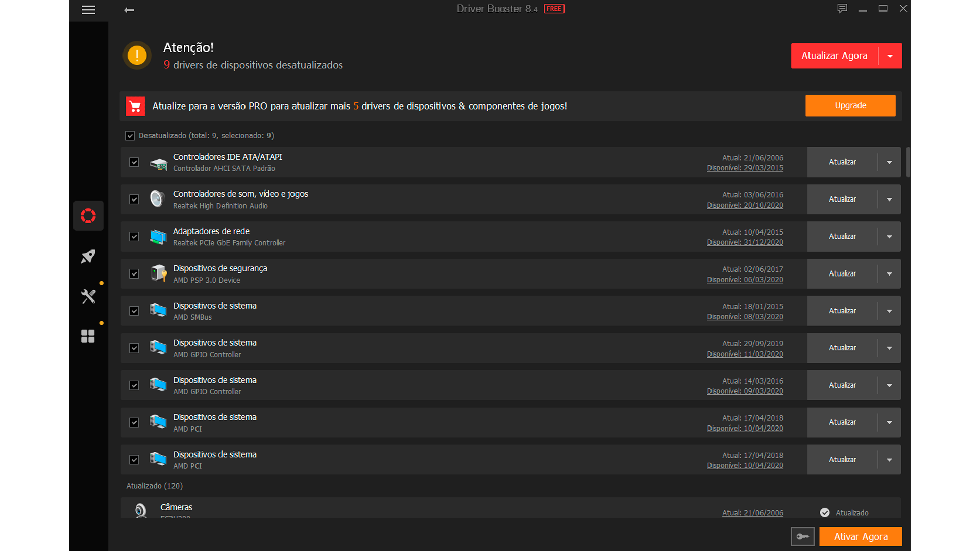This screenshot has width=980, height=551.
Task: Click the license key icon
Action: point(802,537)
